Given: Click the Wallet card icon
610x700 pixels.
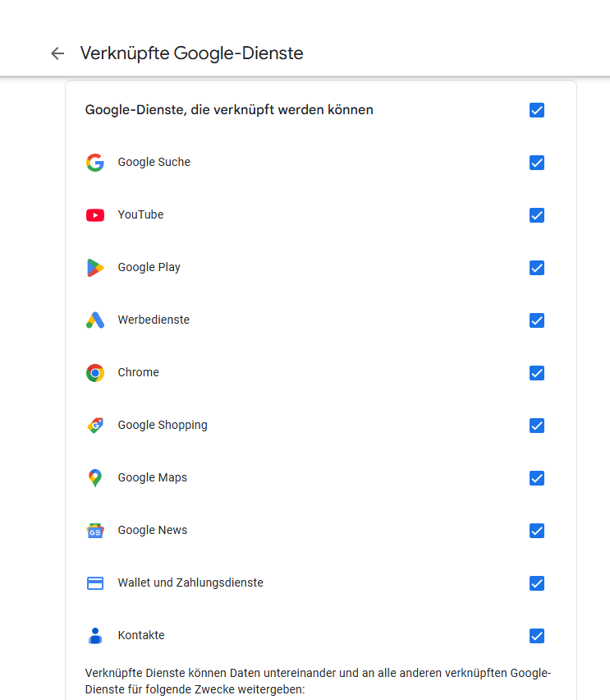Looking at the screenshot, I should click(x=95, y=583).
